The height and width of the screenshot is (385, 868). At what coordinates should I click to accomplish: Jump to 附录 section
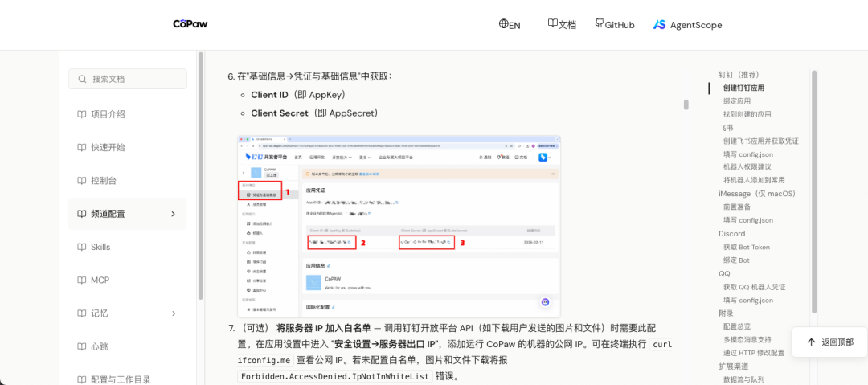coord(726,313)
